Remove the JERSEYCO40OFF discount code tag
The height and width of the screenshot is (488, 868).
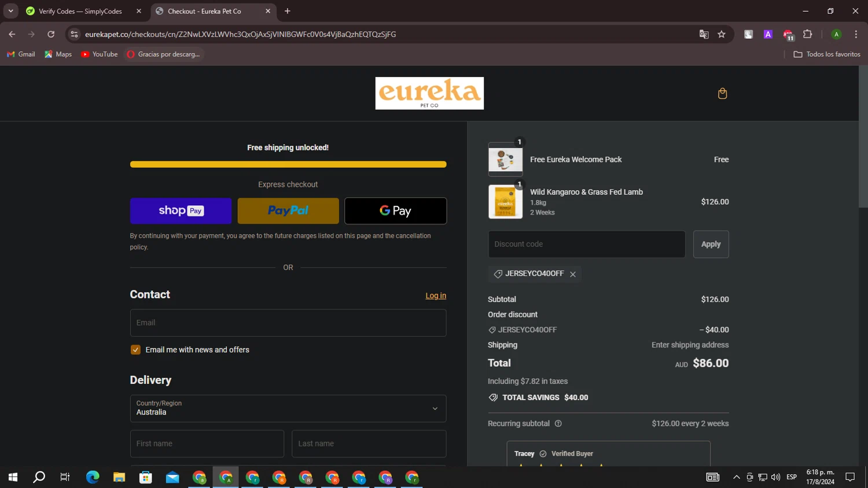tap(573, 274)
